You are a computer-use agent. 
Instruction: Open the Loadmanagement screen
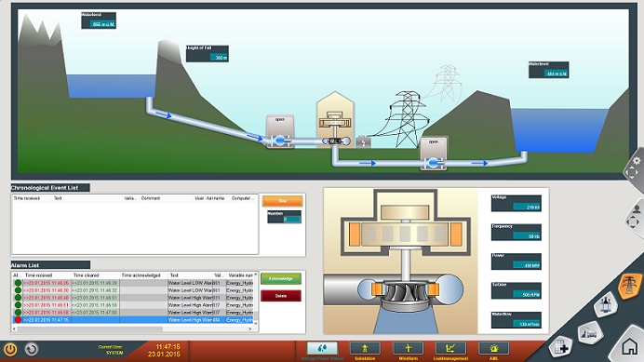(x=450, y=348)
